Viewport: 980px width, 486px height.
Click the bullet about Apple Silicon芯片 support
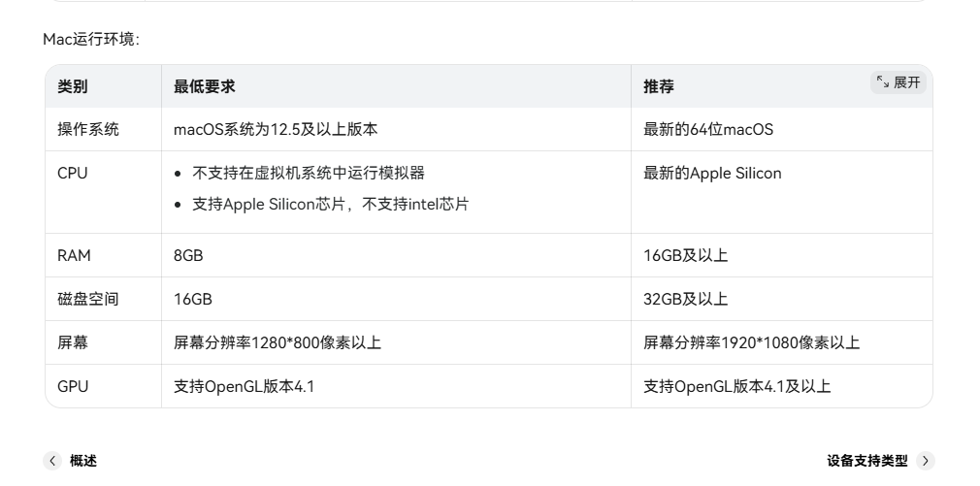tap(330, 205)
